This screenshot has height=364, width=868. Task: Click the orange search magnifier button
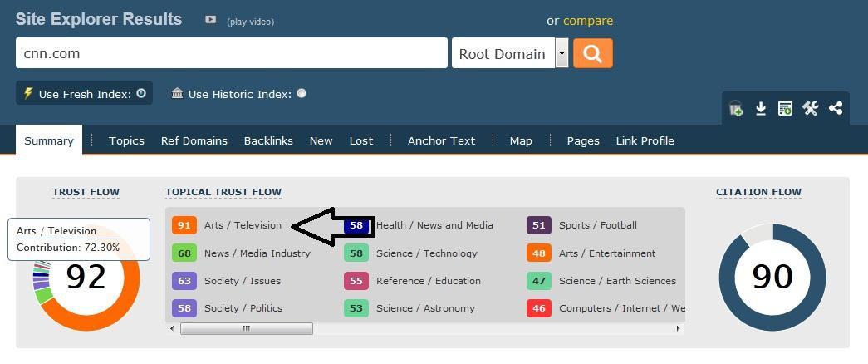(x=592, y=53)
